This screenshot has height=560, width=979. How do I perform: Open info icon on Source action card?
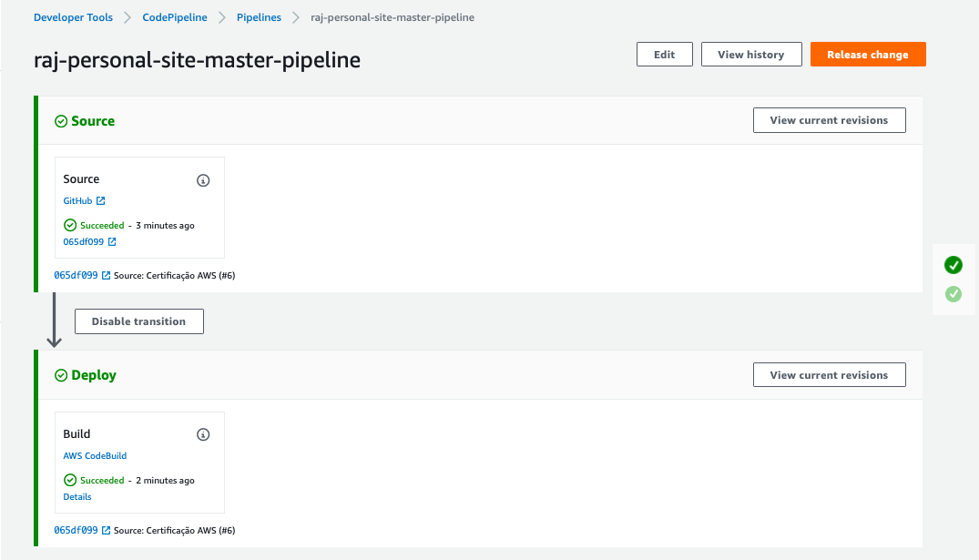tap(203, 180)
